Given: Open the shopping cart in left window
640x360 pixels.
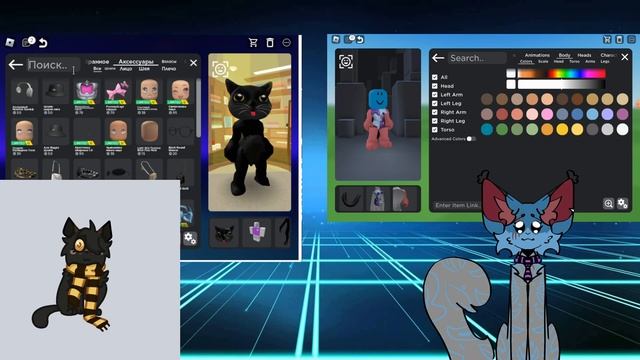Looking at the screenshot, I should point(253,42).
